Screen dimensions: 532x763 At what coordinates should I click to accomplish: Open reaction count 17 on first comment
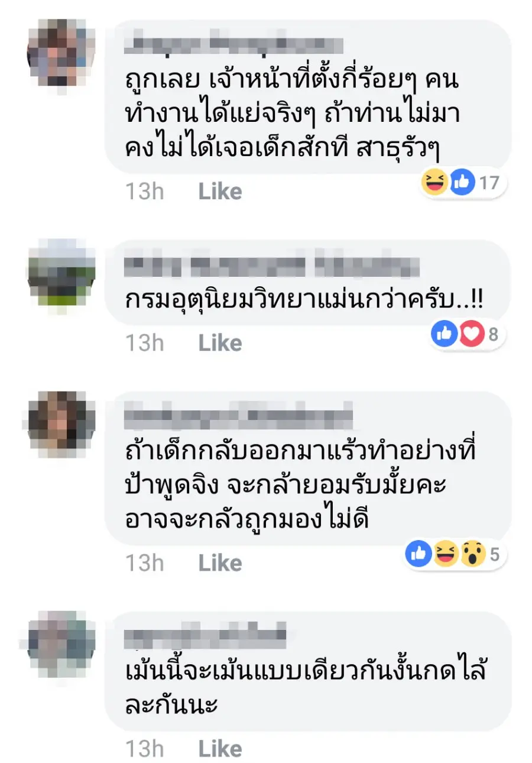click(x=489, y=184)
